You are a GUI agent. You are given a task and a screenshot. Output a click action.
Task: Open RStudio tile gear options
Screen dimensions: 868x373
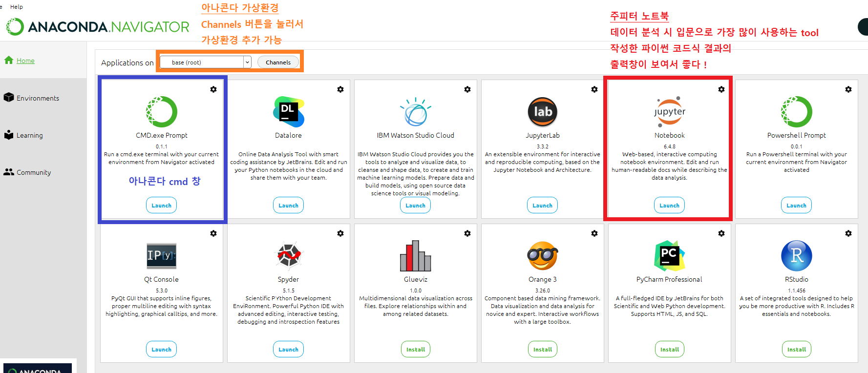click(848, 233)
